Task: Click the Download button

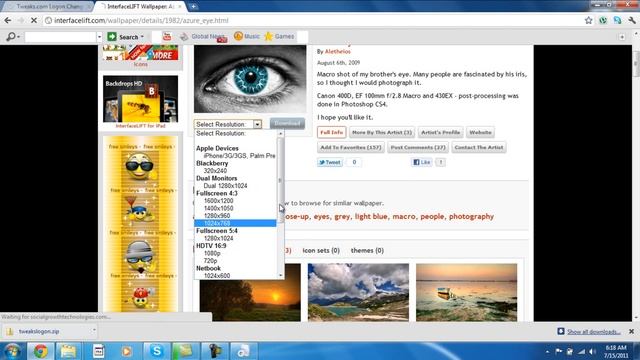Action: point(287,123)
